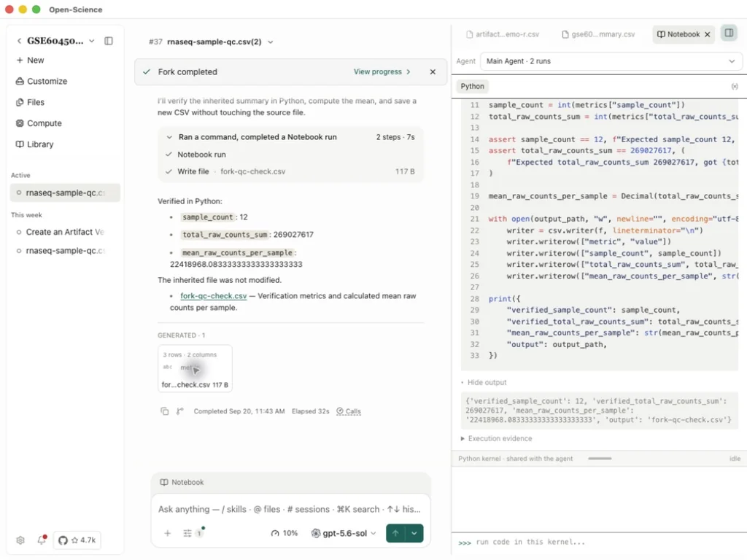The width and height of the screenshot is (747, 560).
Task: Open the Compute section
Action: [39, 122]
